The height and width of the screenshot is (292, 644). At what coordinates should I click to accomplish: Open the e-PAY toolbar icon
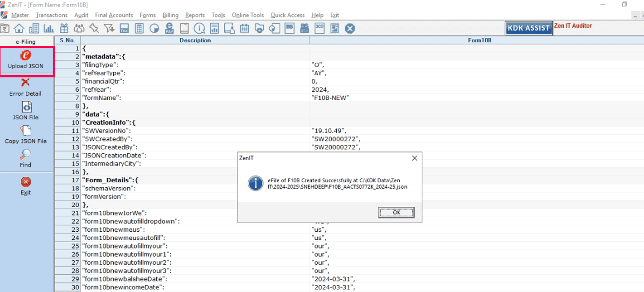(x=170, y=29)
